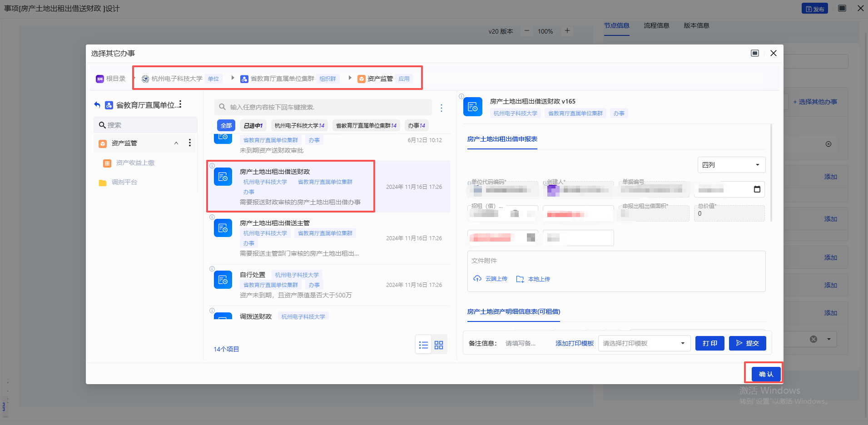Click 本地上传 local upload icon
Image resolution: width=868 pixels, height=425 pixels.
pos(520,279)
